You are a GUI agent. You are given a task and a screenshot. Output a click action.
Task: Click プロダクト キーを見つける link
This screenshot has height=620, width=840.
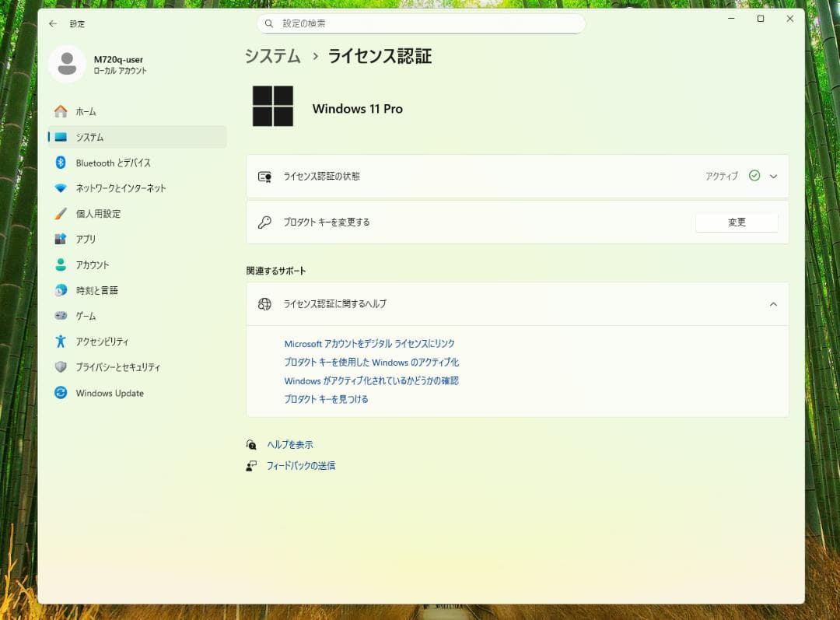[327, 399]
